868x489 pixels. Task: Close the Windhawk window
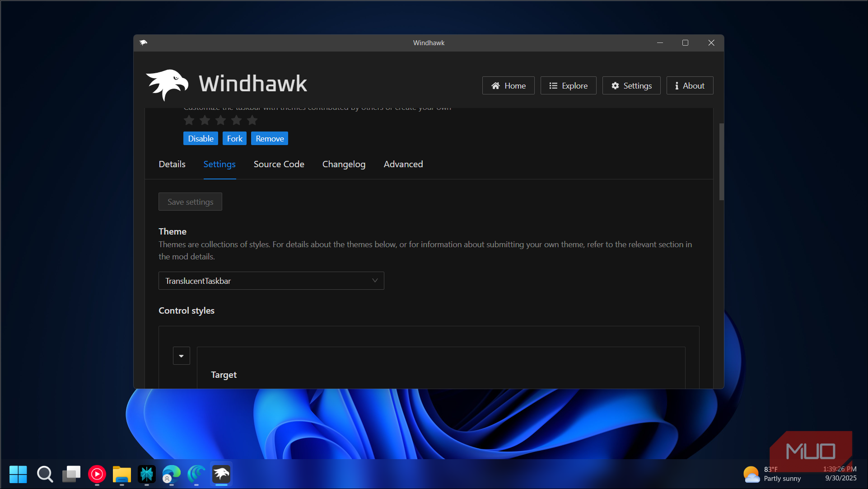[711, 42]
